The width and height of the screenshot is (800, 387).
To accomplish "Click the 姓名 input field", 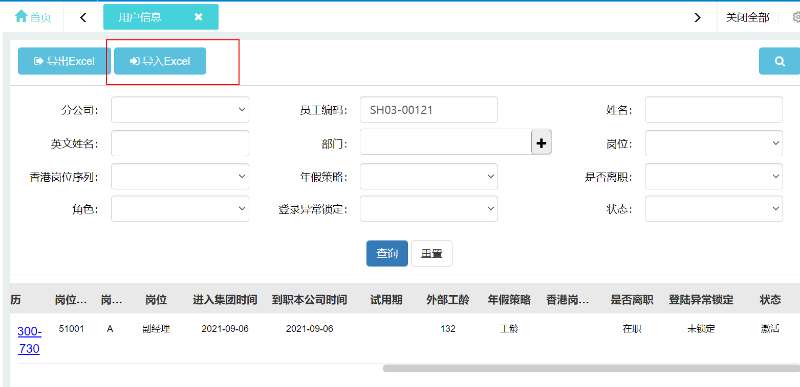I will (x=714, y=110).
